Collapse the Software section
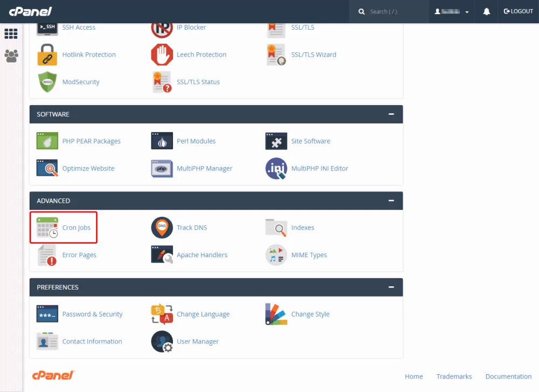This screenshot has height=392, width=539. [x=391, y=114]
